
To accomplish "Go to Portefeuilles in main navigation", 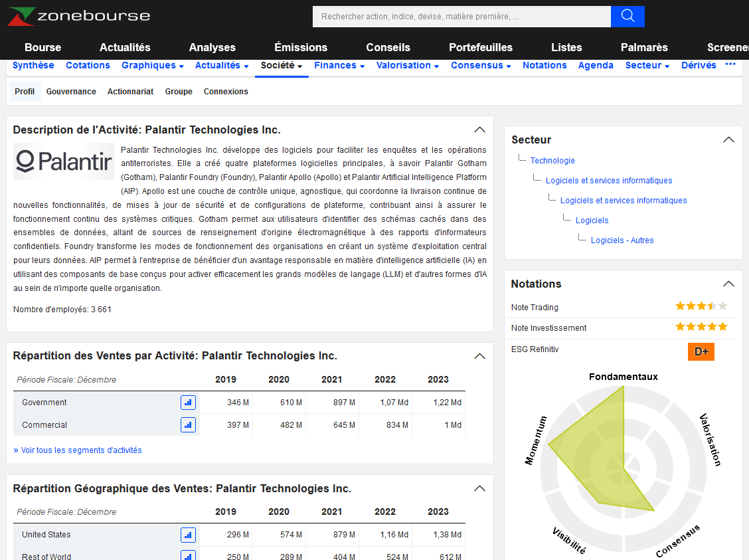I will 481,47.
